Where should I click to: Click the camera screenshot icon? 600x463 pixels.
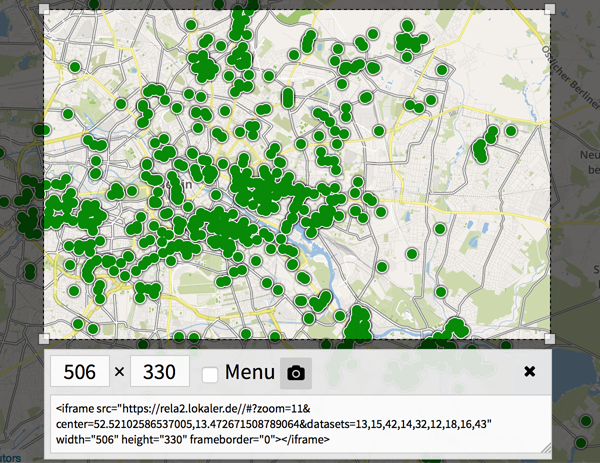coord(296,373)
